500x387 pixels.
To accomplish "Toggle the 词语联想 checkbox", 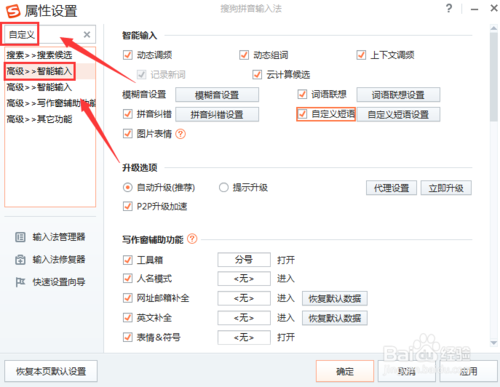I will (302, 94).
